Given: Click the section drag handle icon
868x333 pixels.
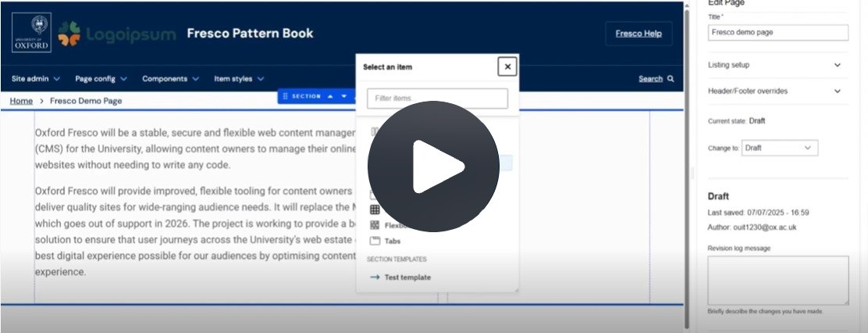Looking at the screenshot, I should pos(286,96).
